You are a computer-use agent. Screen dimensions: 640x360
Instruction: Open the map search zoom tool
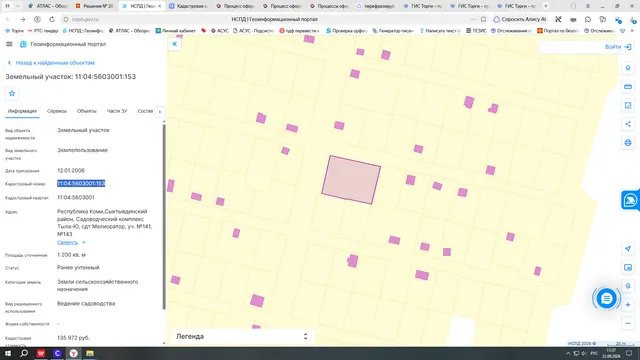pyautogui.click(x=628, y=286)
